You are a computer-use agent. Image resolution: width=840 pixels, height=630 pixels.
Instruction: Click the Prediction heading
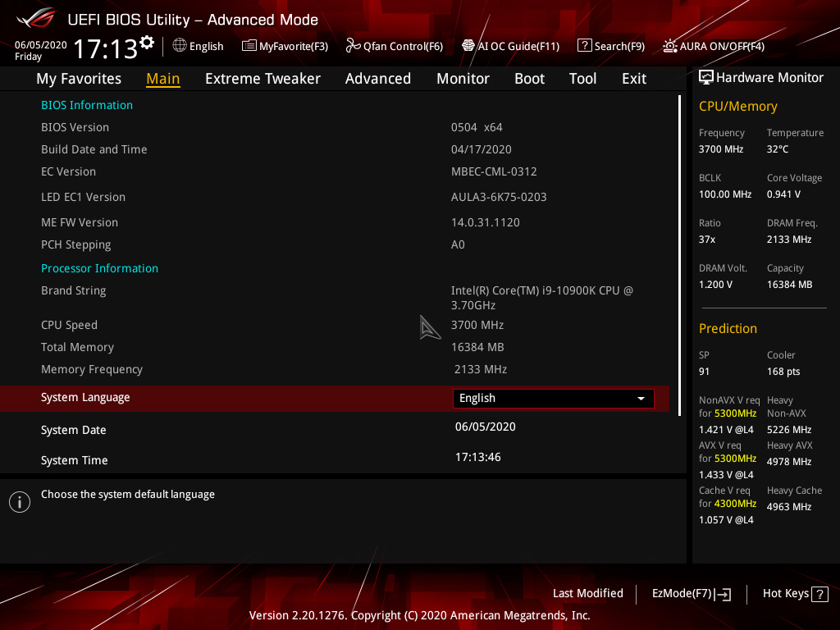tap(728, 328)
